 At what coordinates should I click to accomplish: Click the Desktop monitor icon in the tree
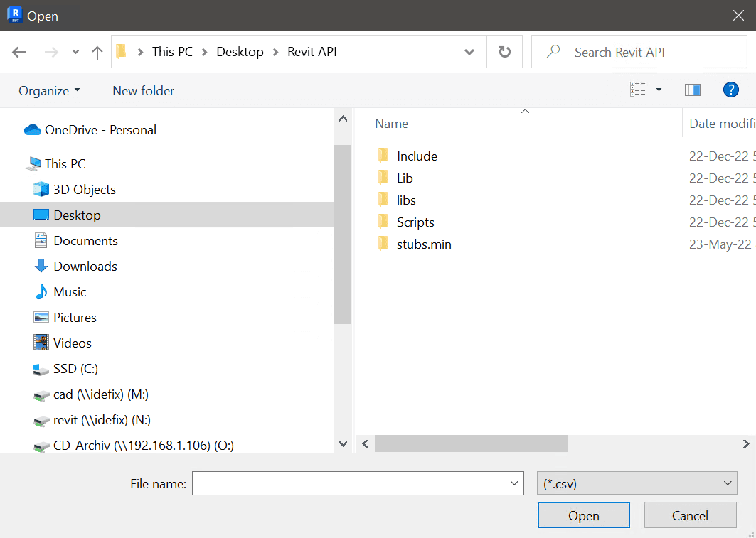coord(41,215)
